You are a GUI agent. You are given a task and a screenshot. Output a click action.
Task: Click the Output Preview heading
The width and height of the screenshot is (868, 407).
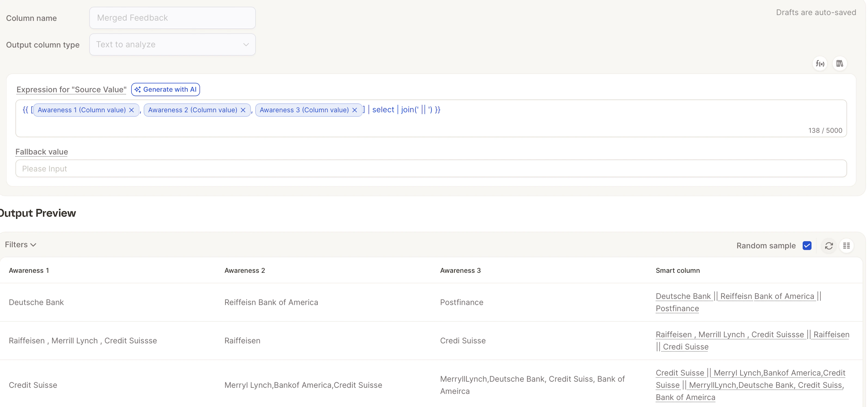(38, 213)
